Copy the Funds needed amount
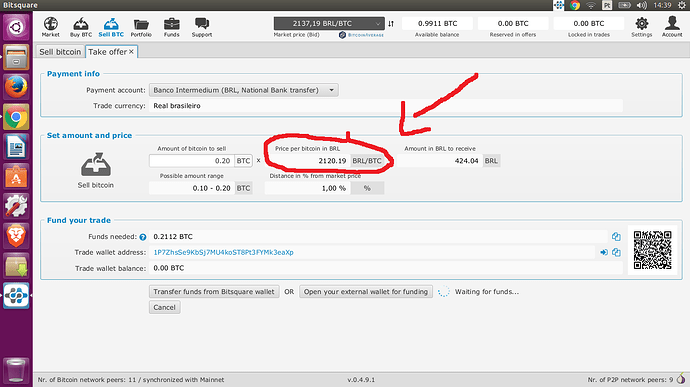Image resolution: width=690 pixels, height=387 pixels. 616,237
